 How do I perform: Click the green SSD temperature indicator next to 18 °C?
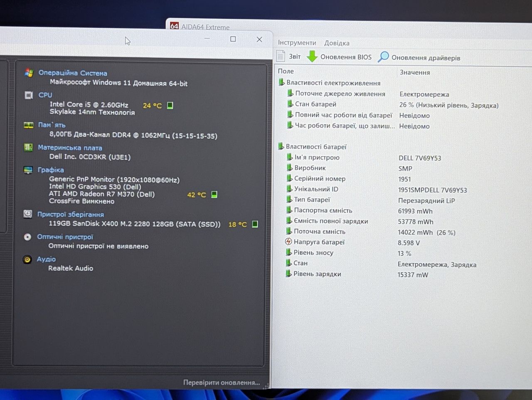click(255, 224)
